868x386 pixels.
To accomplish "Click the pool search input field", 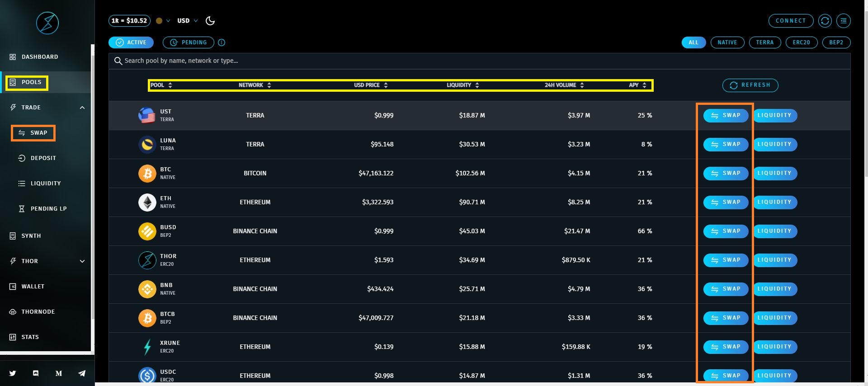I will (x=479, y=61).
